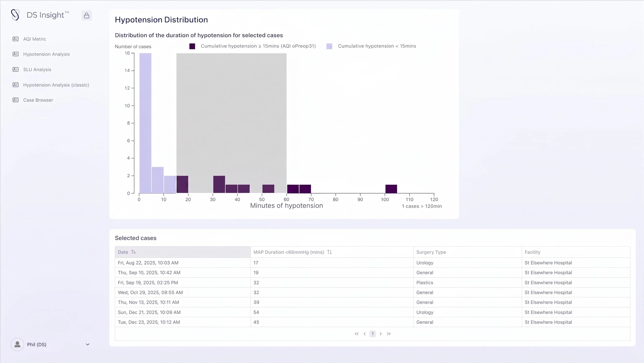Toggle the light purple <15mins legend swatch
The width and height of the screenshot is (644, 363).
coord(329,46)
